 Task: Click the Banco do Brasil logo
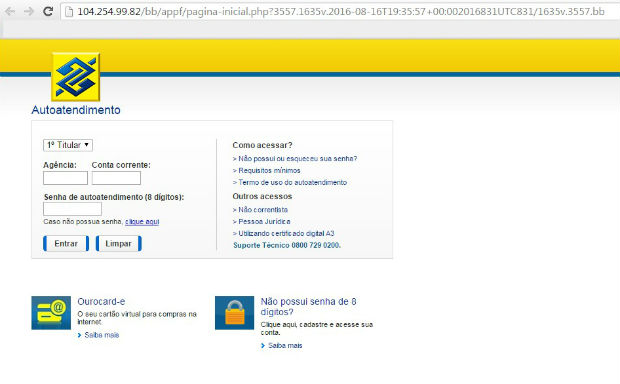[75, 77]
